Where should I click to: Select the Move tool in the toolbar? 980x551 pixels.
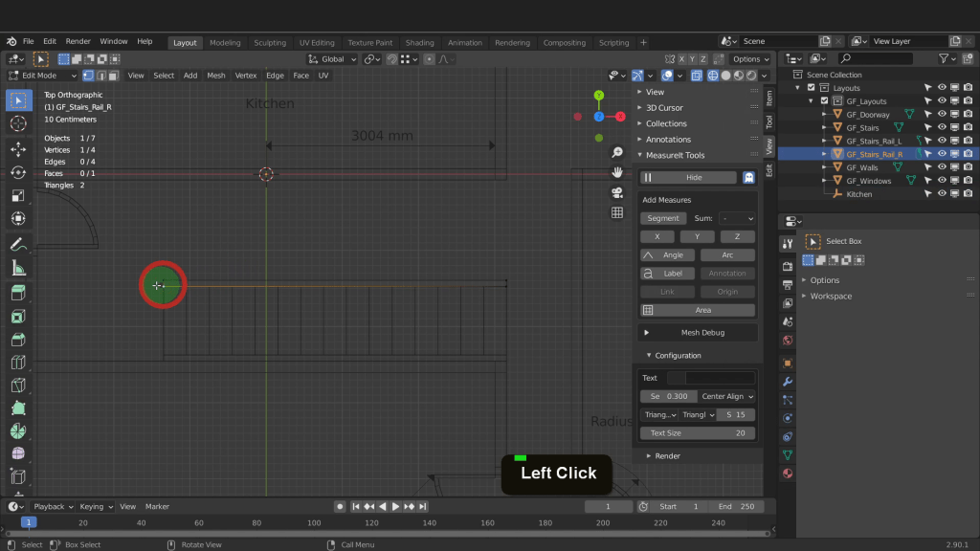point(17,149)
